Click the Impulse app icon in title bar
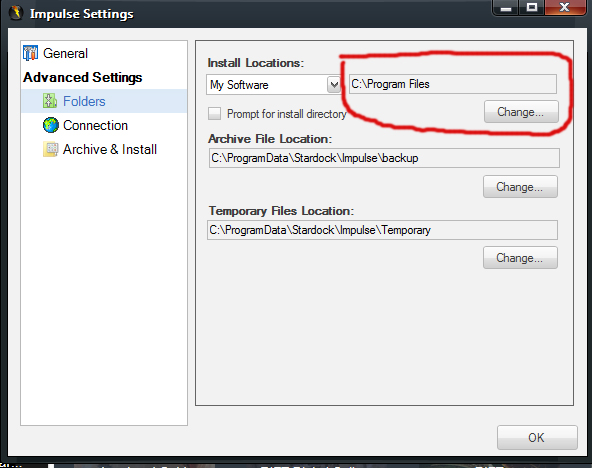This screenshot has height=468, width=592. pos(16,13)
